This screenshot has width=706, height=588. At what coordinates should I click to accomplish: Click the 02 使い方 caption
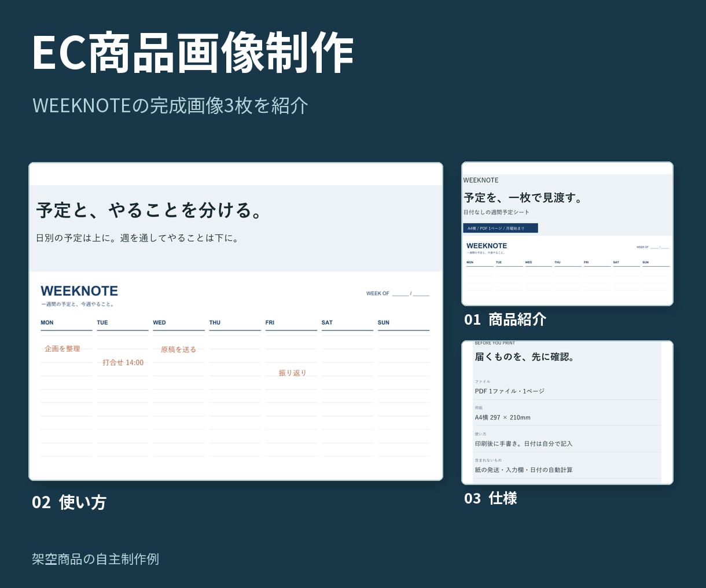[x=69, y=502]
